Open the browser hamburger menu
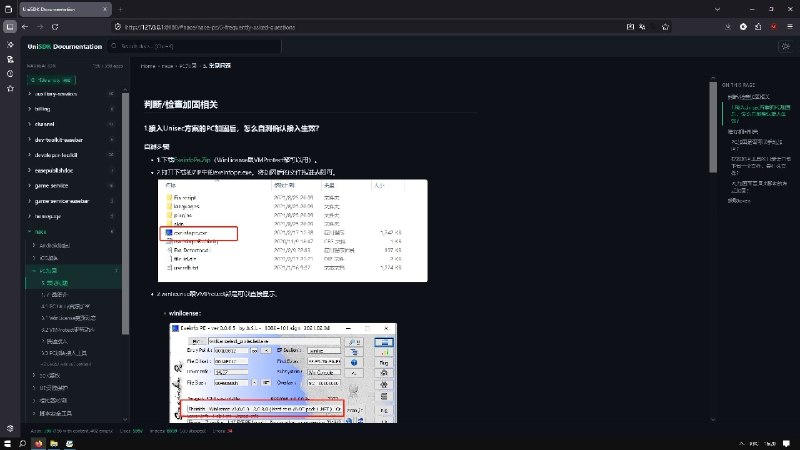Viewport: 800px width, 450px height. (x=789, y=27)
